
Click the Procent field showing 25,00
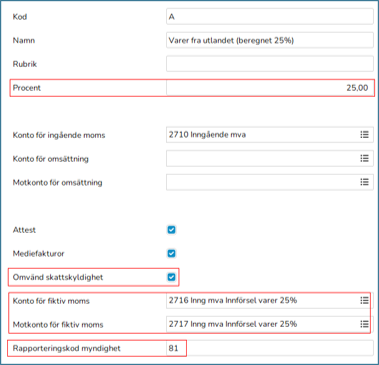(x=270, y=88)
